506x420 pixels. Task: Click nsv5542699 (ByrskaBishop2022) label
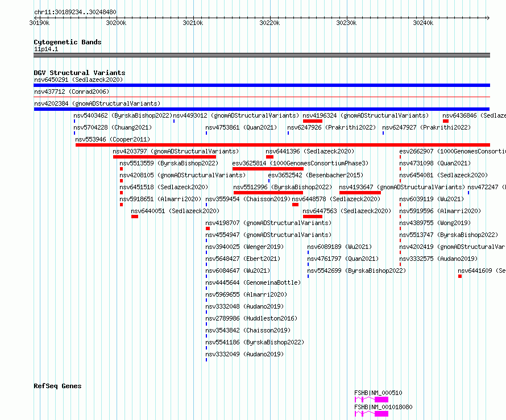[x=356, y=271]
